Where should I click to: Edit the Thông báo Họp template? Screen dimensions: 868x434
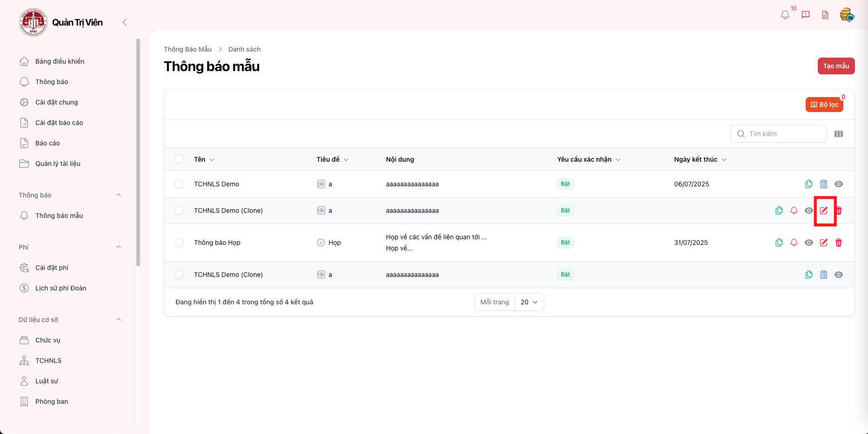823,243
